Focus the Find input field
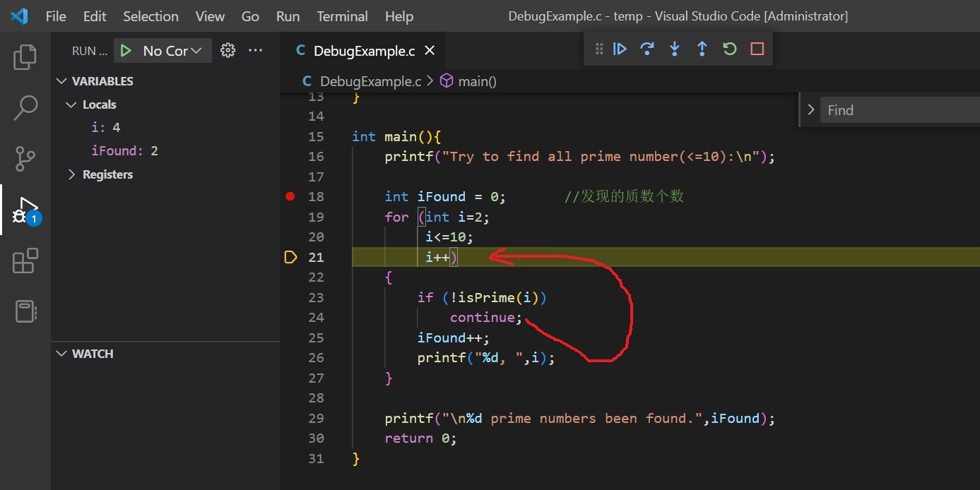The image size is (980, 490). click(900, 110)
